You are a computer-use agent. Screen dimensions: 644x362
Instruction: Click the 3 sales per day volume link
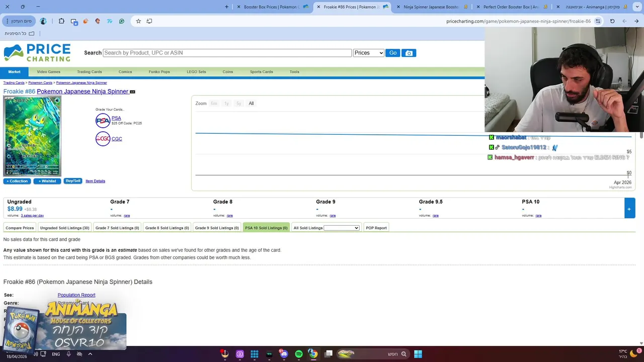pyautogui.click(x=32, y=216)
